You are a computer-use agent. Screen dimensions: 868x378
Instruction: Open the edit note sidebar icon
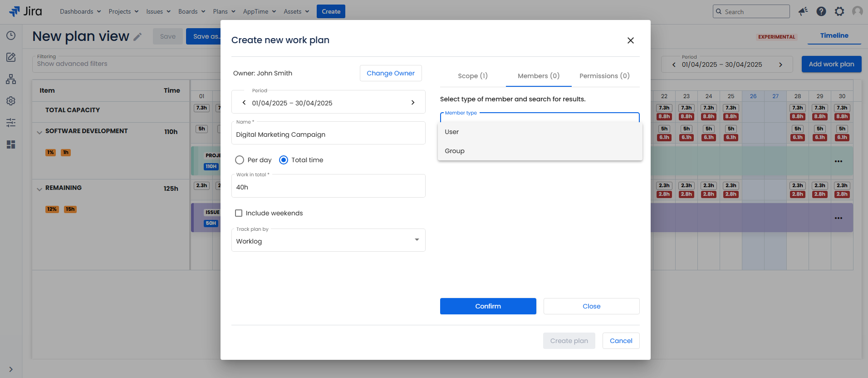pyautogui.click(x=11, y=57)
